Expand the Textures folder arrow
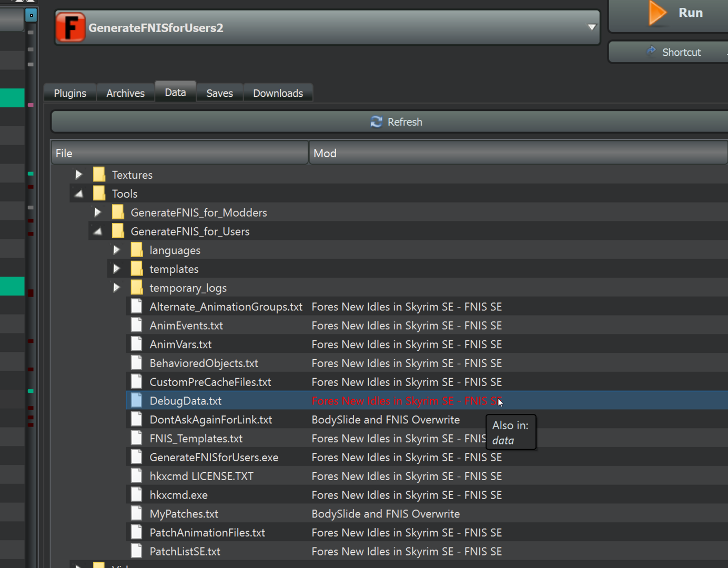This screenshot has height=568, width=728. 79,175
